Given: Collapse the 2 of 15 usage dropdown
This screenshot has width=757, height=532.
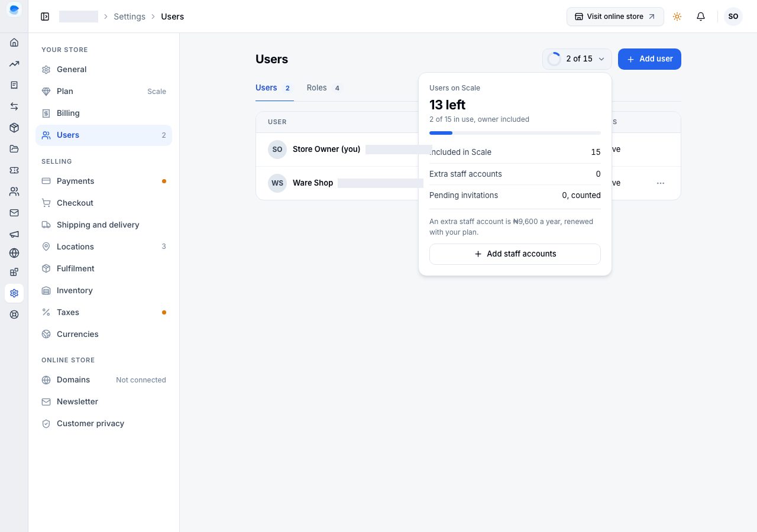Looking at the screenshot, I should (577, 59).
